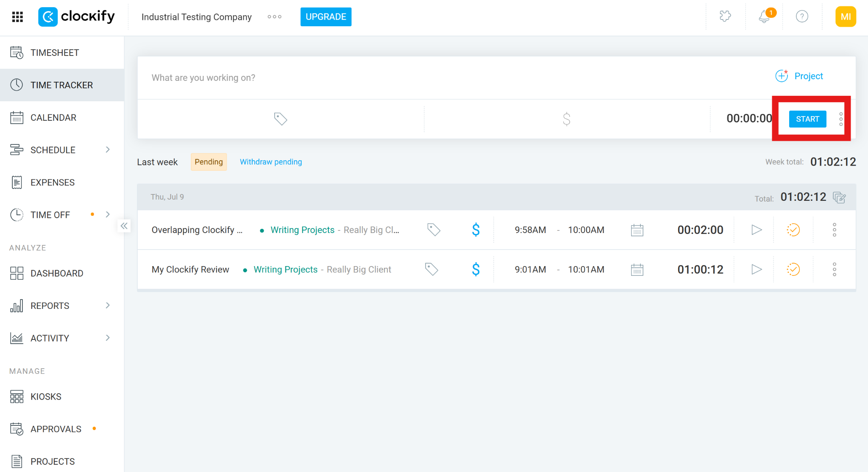Open options menu for My Clockify Review entry
Viewport: 868px width, 472px height.
(x=834, y=269)
